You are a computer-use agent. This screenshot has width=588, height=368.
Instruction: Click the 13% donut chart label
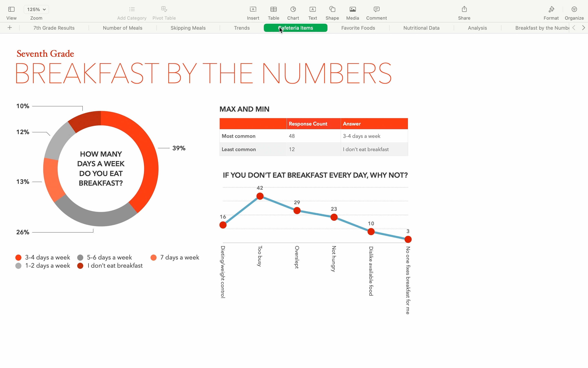pos(23,182)
